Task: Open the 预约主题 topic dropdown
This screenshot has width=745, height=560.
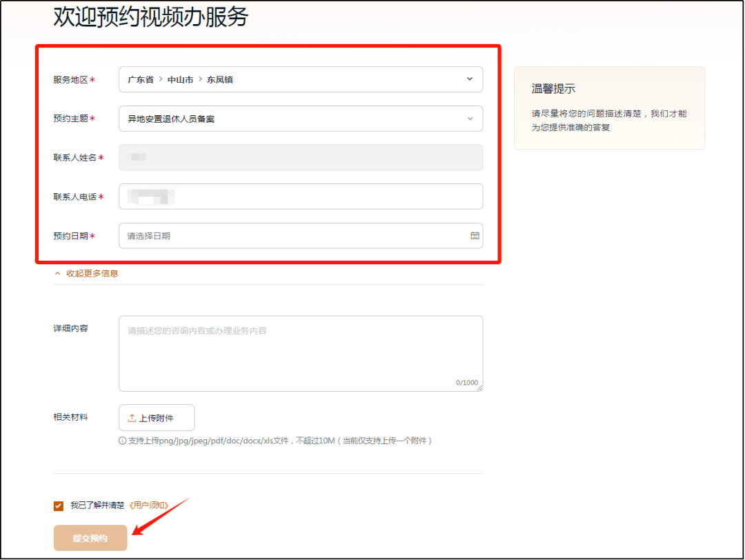Action: 300,118
